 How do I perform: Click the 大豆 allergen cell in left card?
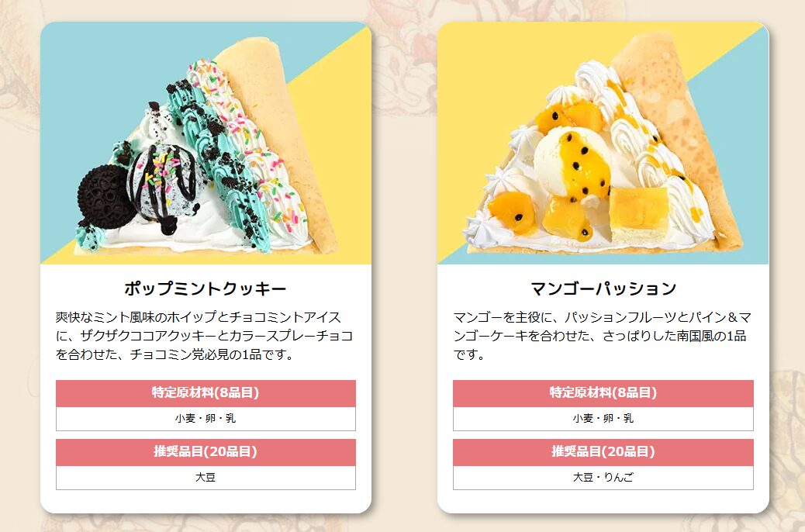(x=206, y=478)
